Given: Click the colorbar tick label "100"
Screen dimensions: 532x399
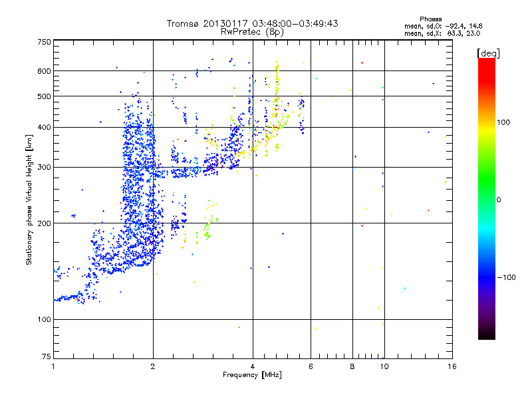Looking at the screenshot, I should coord(503,122).
